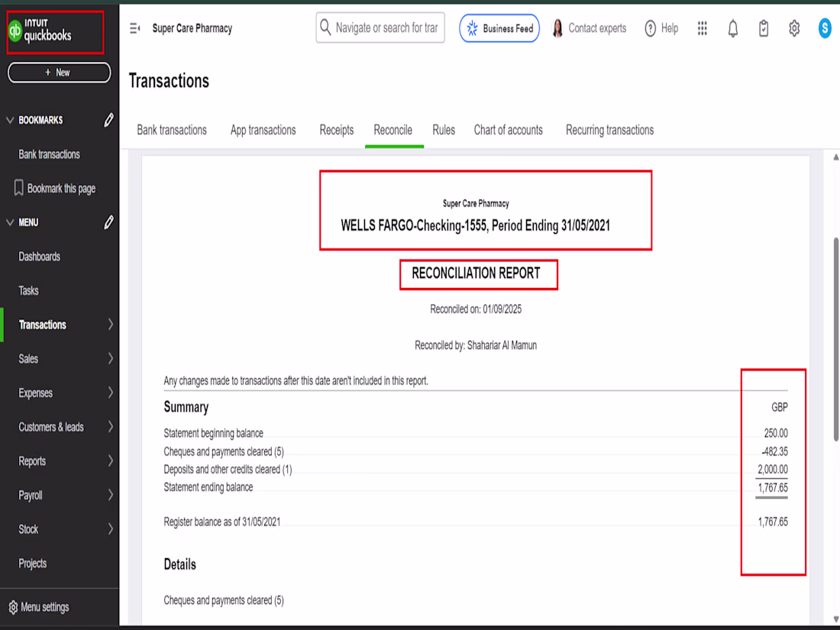Open notifications bell icon
The height and width of the screenshot is (630, 840).
733,28
